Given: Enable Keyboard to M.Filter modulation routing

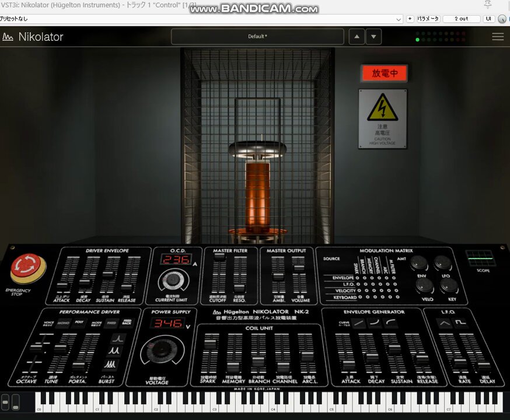Looking at the screenshot, I should click(397, 297).
